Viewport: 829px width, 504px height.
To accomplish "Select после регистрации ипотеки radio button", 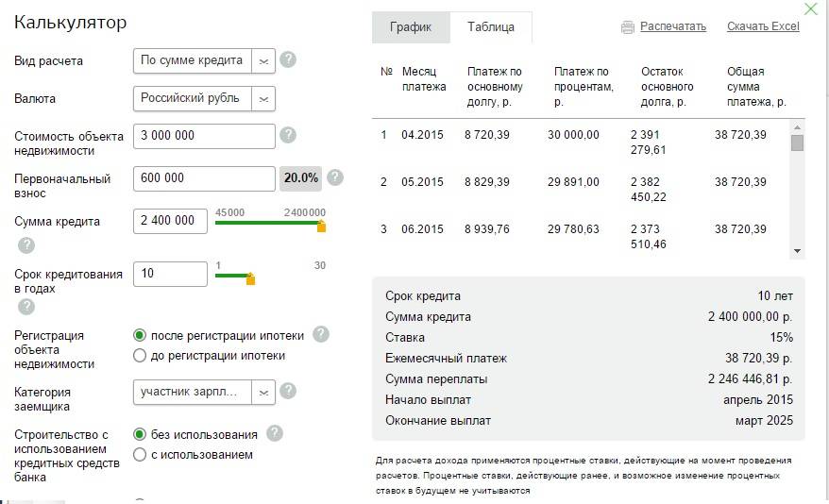I will (140, 335).
